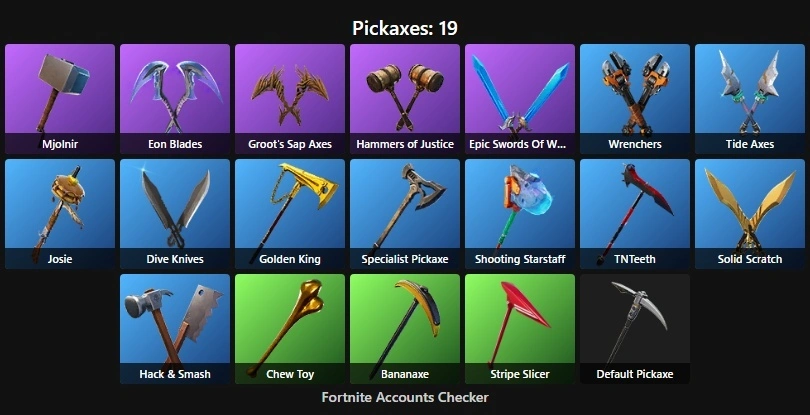The image size is (810, 415).
Task: Select the Golden King pickaxe
Action: [x=290, y=214]
